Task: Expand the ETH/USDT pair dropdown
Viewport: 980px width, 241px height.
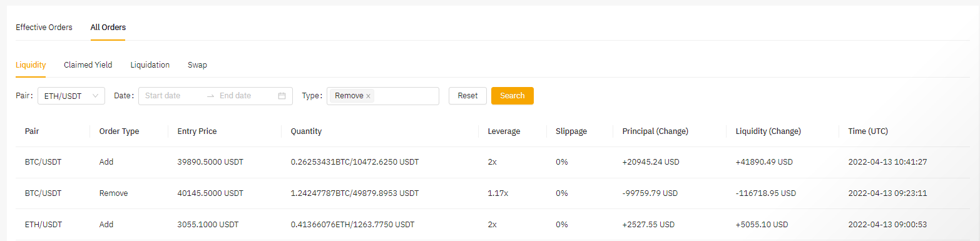Action: [x=71, y=96]
